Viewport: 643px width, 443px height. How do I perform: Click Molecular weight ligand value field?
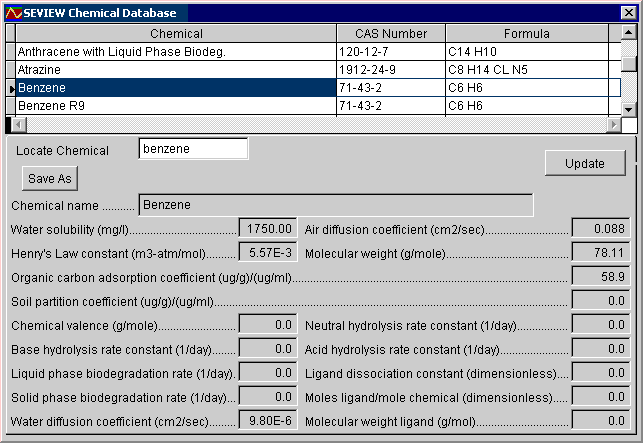(601, 421)
